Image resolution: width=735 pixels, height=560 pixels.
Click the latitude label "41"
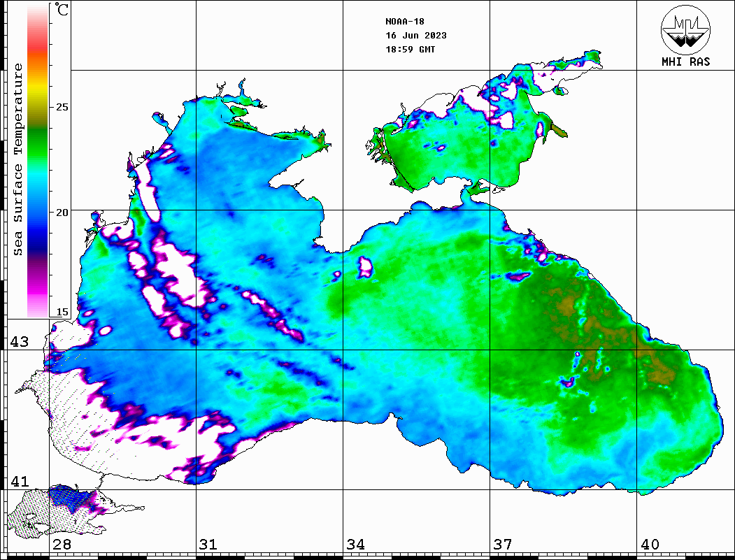pos(20,482)
